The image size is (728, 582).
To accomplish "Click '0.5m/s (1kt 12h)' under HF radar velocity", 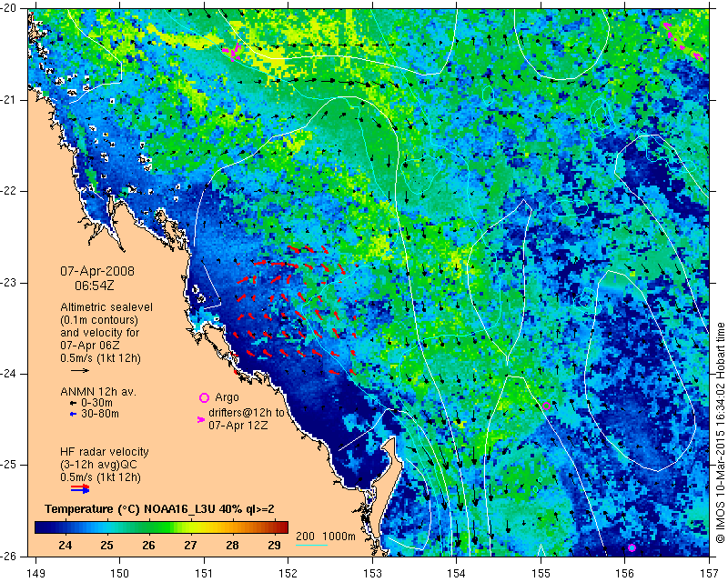I will point(100,477).
